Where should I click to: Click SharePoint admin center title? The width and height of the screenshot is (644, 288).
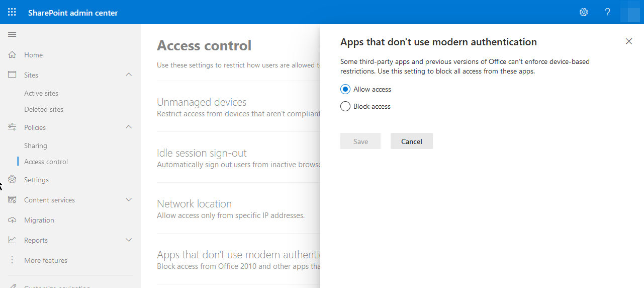(x=73, y=13)
